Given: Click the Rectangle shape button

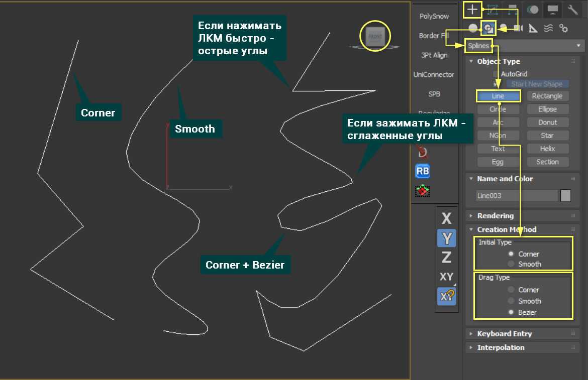Looking at the screenshot, I should [x=547, y=96].
